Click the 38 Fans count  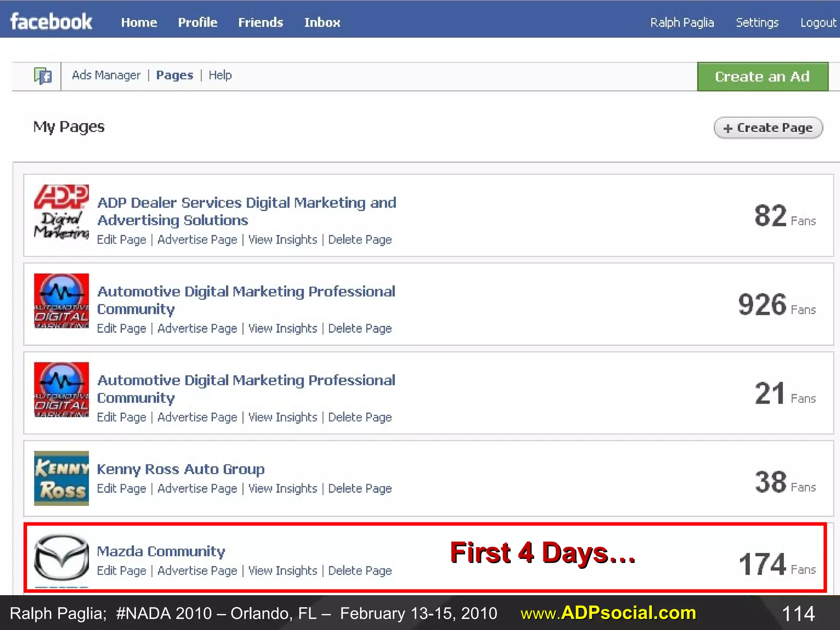(x=785, y=482)
